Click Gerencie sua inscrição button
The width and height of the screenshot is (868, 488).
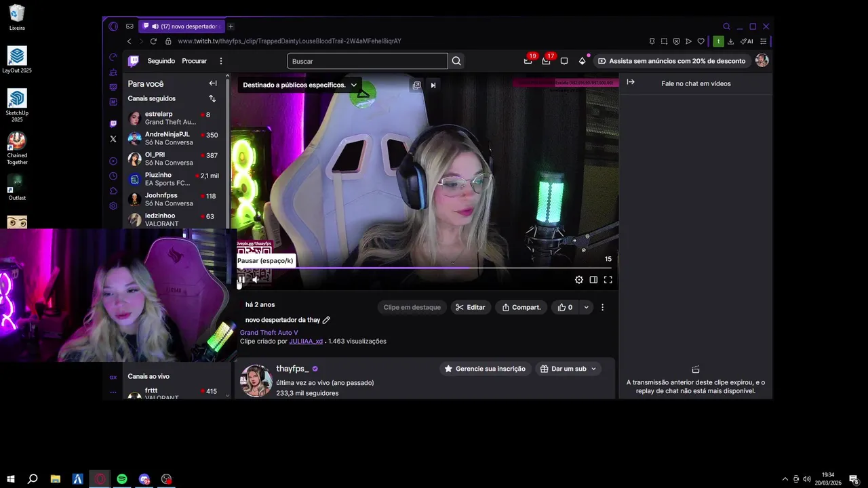click(485, 369)
